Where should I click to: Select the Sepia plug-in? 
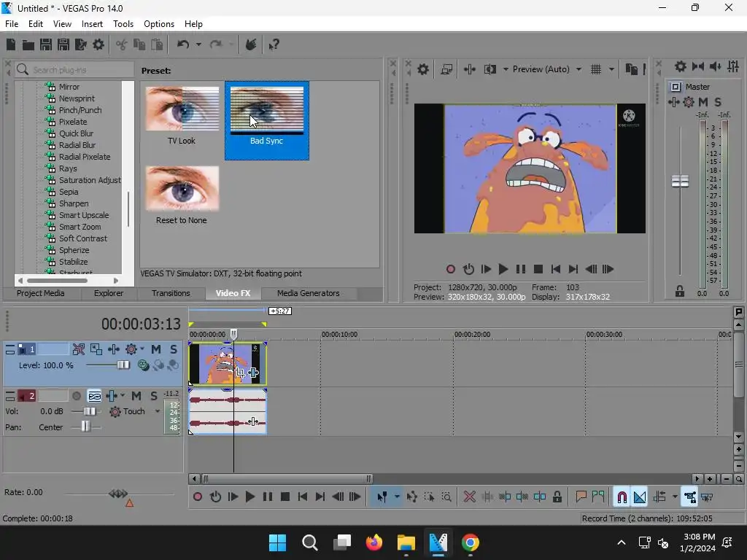(68, 192)
